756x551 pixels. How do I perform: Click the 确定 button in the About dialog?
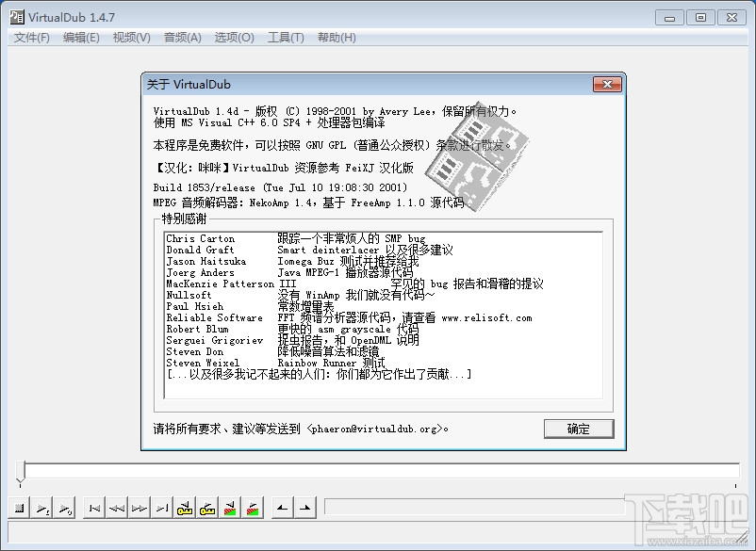[x=579, y=429]
